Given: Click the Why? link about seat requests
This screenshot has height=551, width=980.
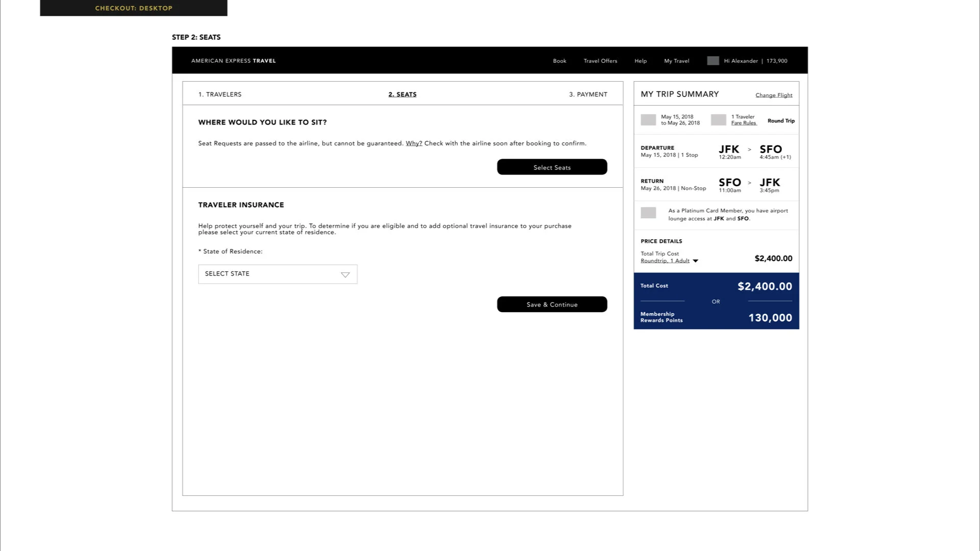Looking at the screenshot, I should [413, 143].
